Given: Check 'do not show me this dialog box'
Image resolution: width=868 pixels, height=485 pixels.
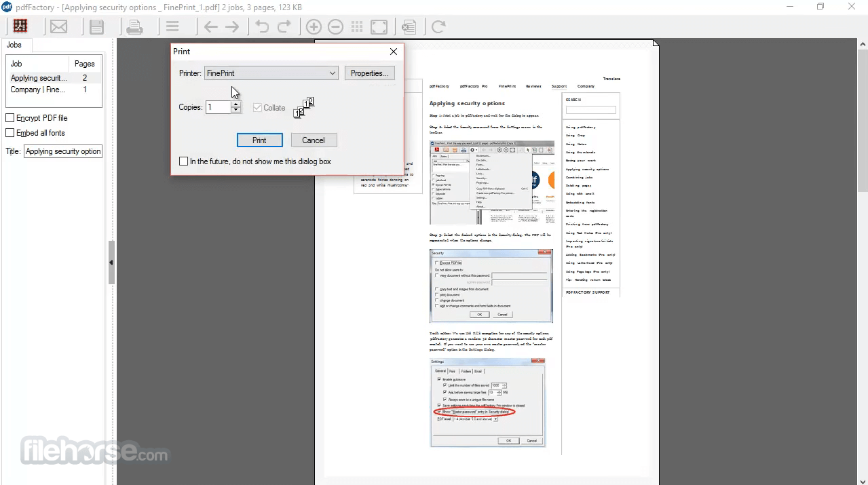Looking at the screenshot, I should tap(183, 161).
